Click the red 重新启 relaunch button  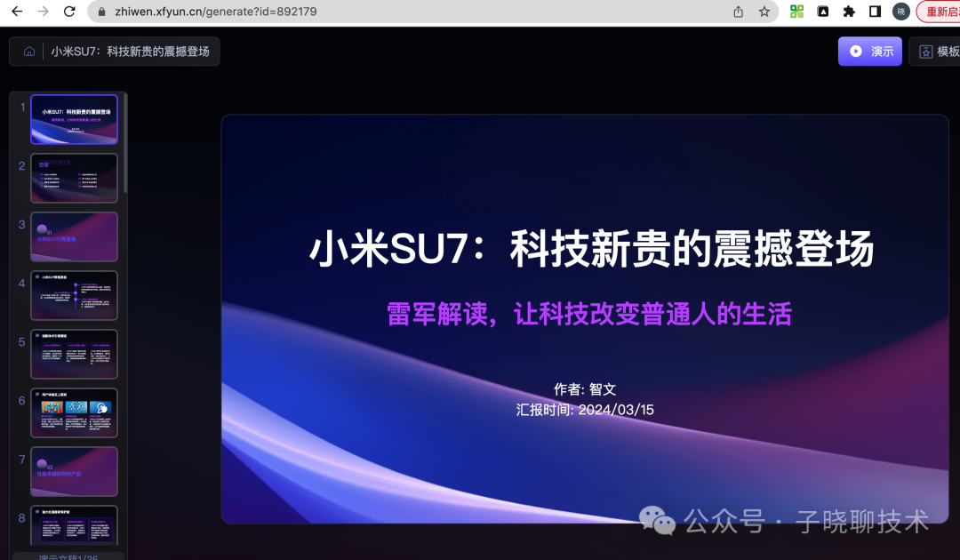[938, 12]
